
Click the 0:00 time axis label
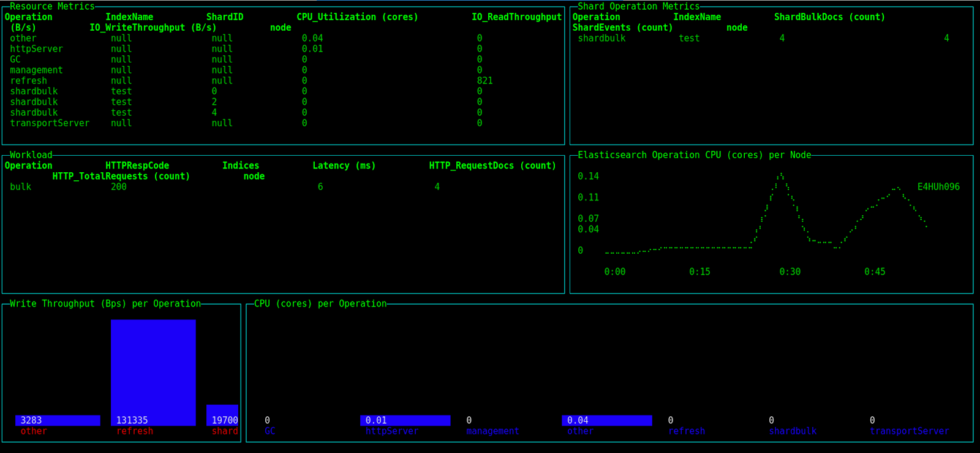click(615, 272)
